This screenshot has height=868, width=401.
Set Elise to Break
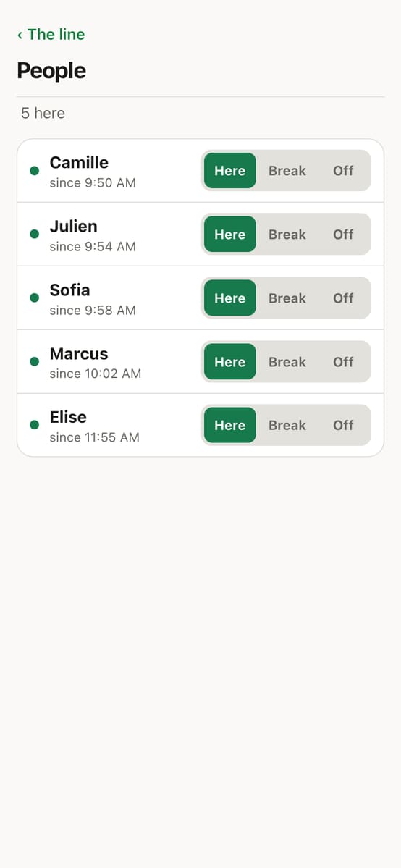click(287, 425)
